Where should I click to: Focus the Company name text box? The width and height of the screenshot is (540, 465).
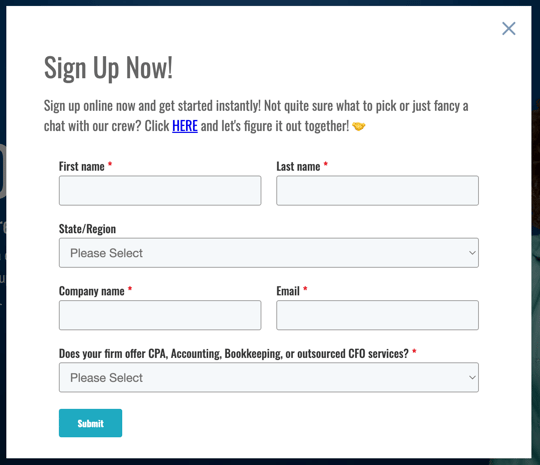point(160,315)
